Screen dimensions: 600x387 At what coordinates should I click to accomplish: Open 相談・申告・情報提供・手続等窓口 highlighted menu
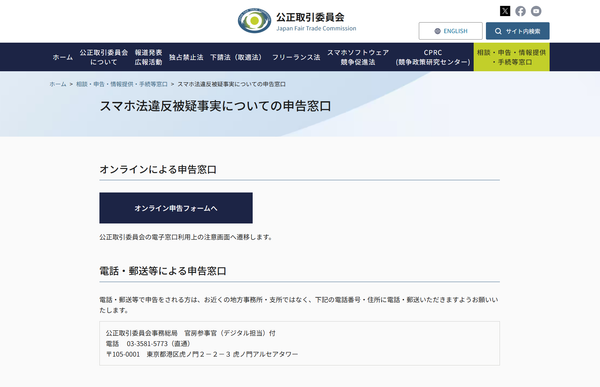point(512,57)
